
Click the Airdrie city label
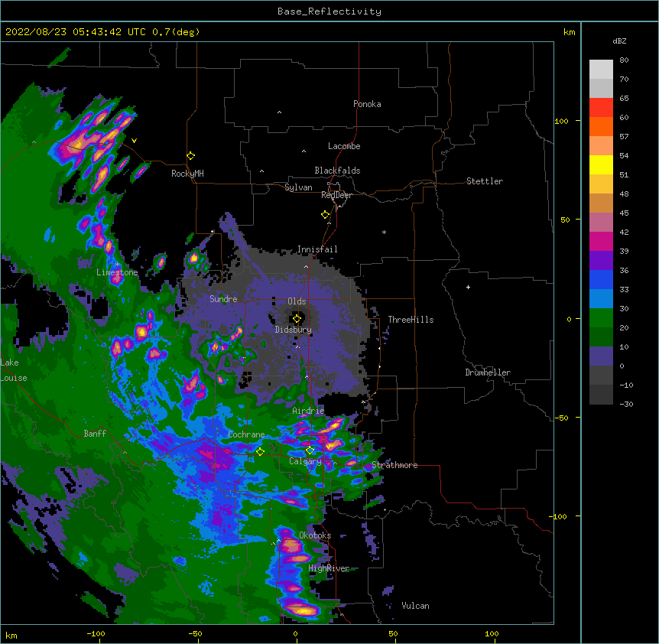[x=308, y=411]
